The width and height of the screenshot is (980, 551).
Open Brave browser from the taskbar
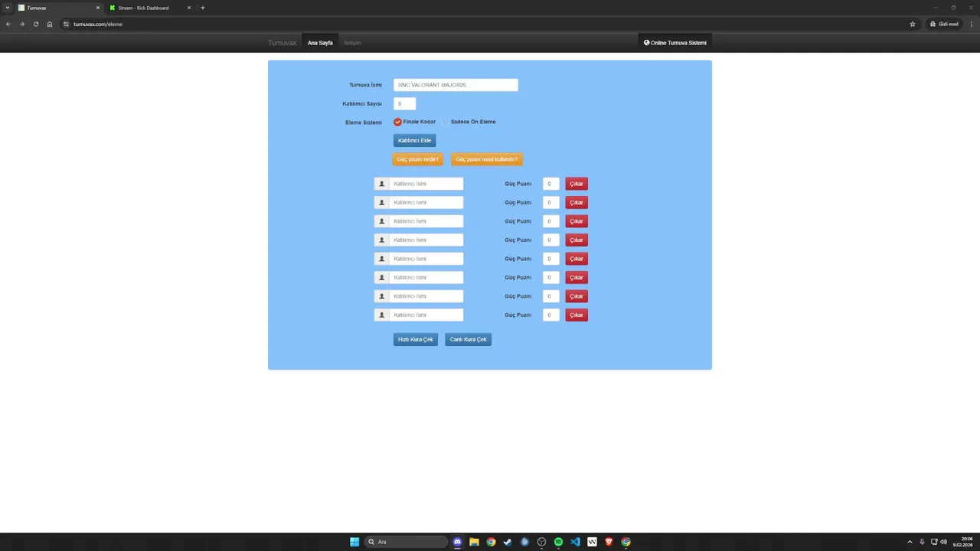(x=609, y=542)
